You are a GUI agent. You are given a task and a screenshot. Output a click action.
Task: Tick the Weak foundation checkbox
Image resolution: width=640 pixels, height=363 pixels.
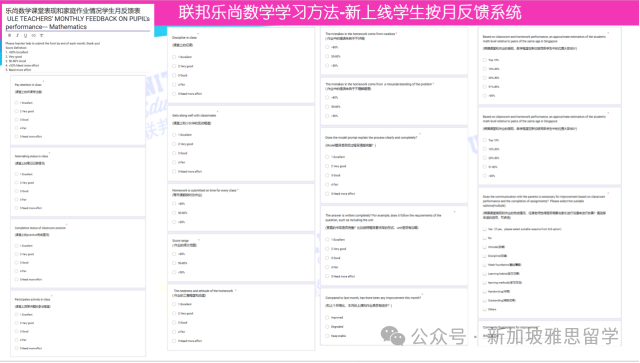pos(484,265)
